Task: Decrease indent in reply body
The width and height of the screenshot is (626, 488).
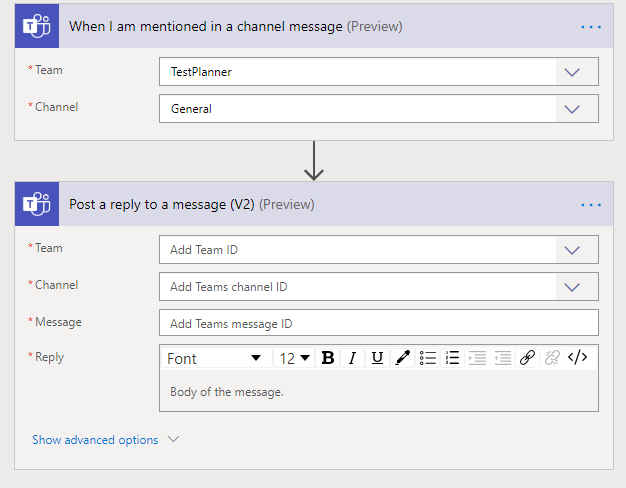Action: (x=477, y=358)
